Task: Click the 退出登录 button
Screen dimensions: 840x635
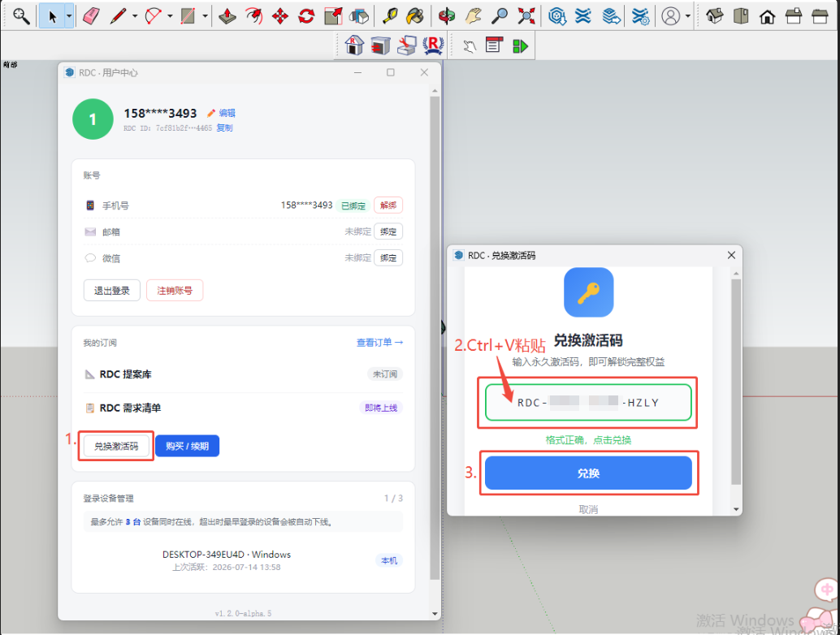Action: pos(112,290)
